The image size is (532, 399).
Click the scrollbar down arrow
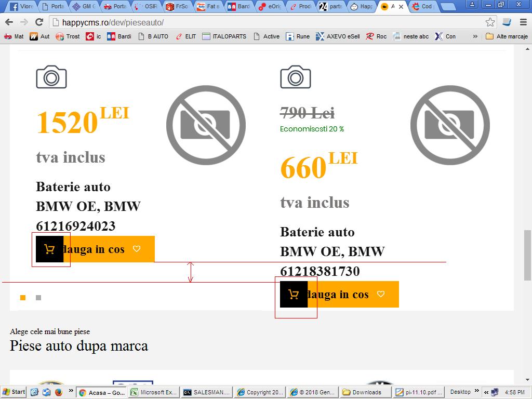pyautogui.click(x=527, y=380)
